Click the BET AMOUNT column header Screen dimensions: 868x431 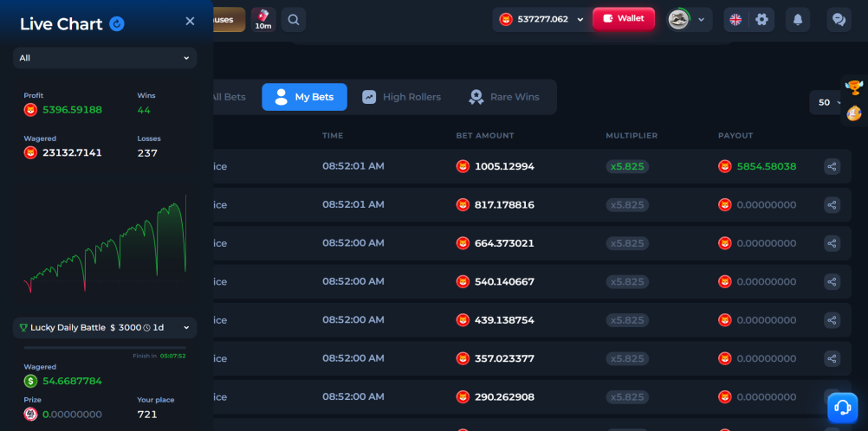[485, 136]
